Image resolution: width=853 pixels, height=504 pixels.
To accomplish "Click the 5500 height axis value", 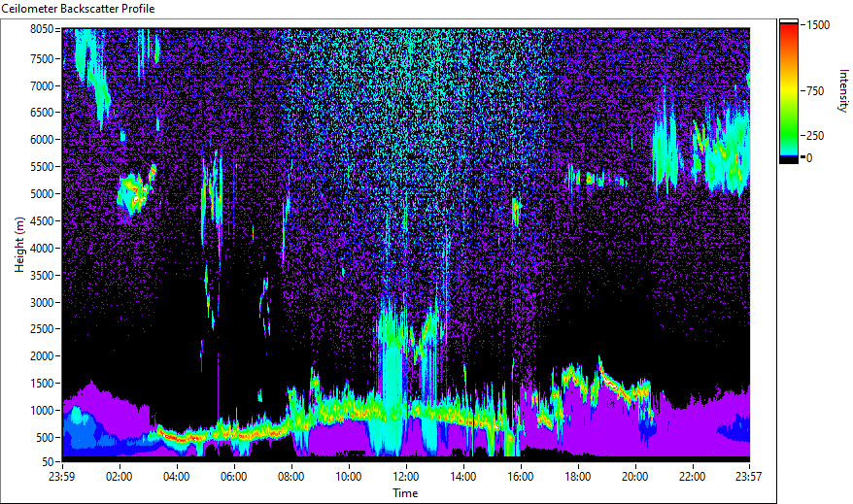I will 42,167.
